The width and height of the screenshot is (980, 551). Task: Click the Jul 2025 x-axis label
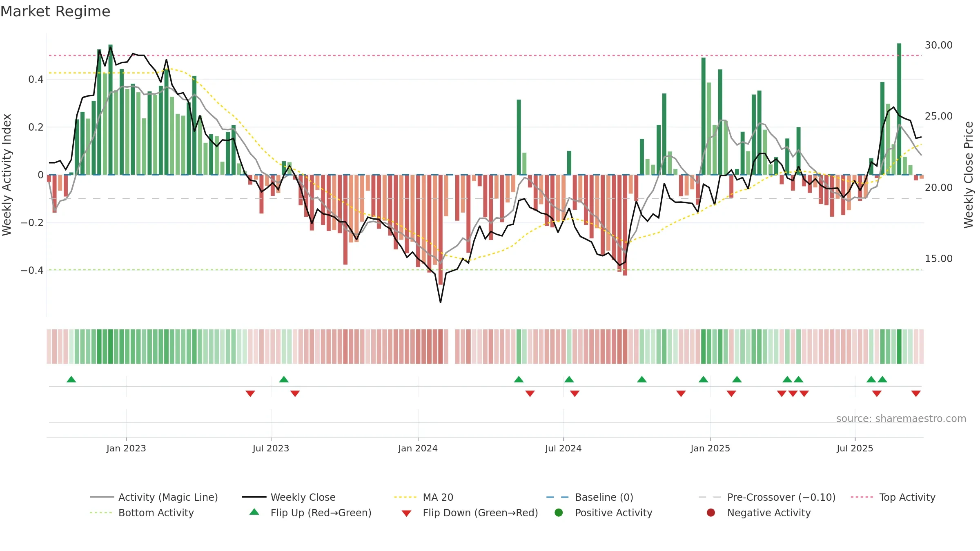point(855,448)
